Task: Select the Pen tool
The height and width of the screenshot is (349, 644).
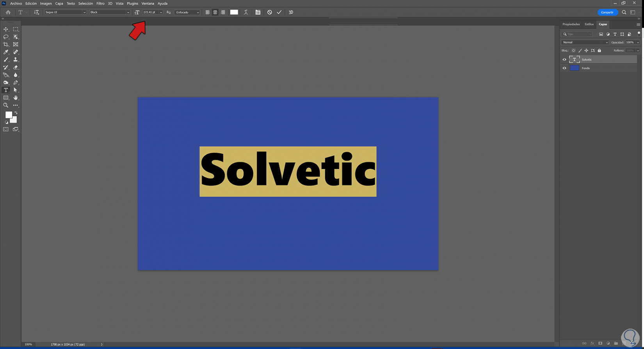Action: (16, 82)
